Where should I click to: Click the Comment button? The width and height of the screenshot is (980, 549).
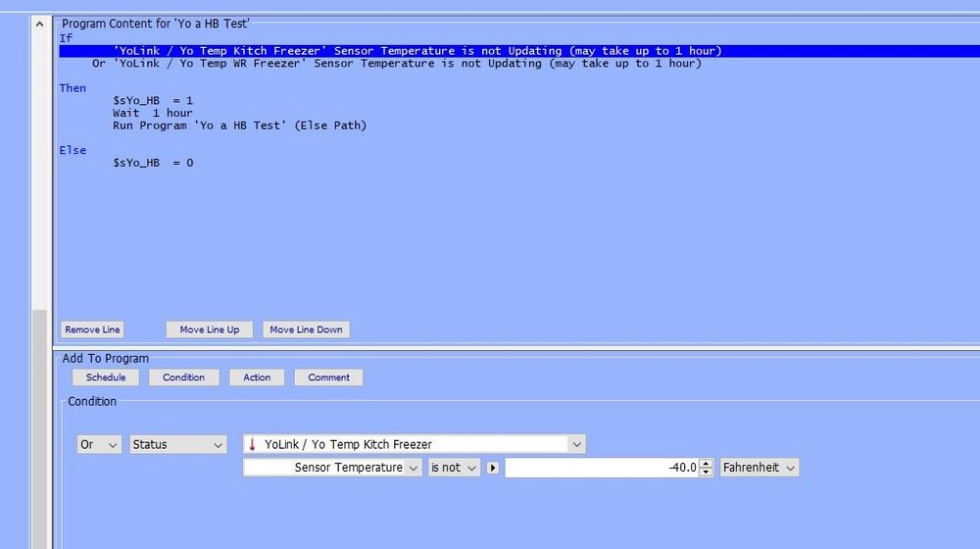click(x=328, y=377)
